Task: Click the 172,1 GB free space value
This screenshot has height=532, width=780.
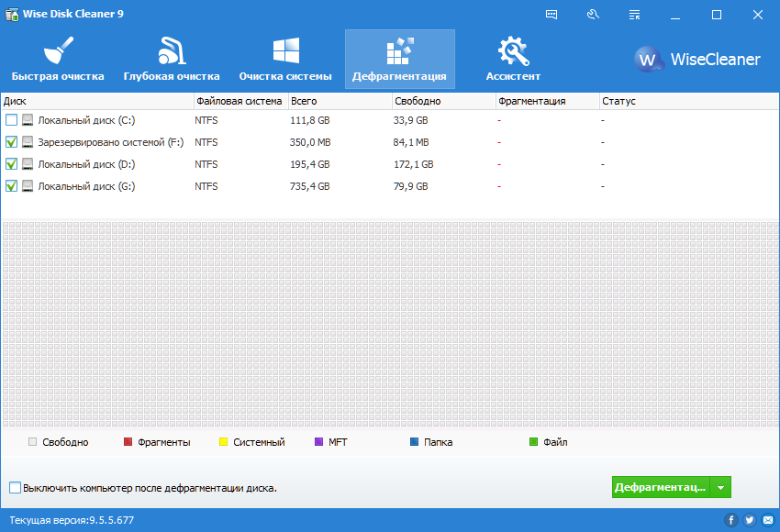Action: 413,164
